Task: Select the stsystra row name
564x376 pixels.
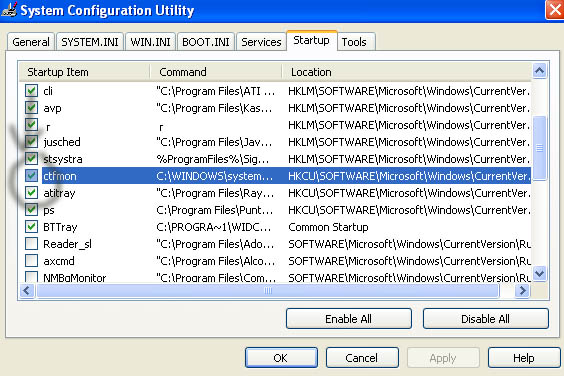Action: point(63,159)
